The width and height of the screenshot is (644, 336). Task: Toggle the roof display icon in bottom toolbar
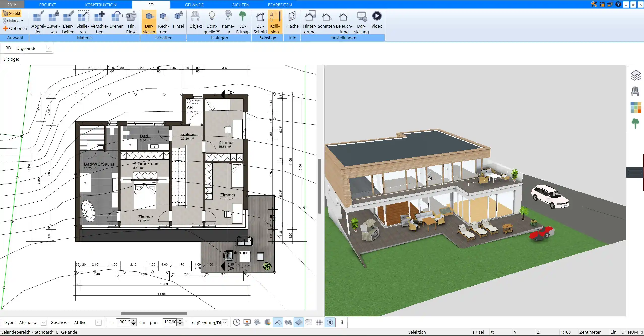278,322
